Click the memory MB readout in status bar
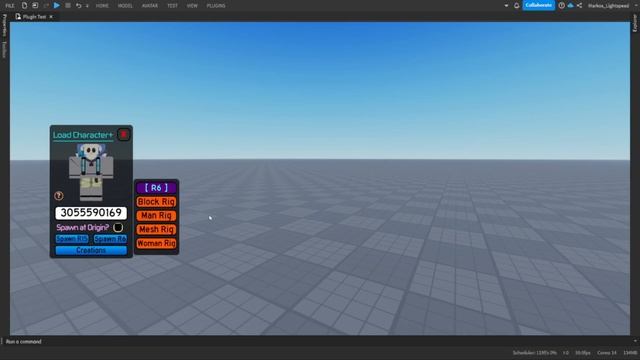Viewport: 640px width, 360px height. coord(630,353)
